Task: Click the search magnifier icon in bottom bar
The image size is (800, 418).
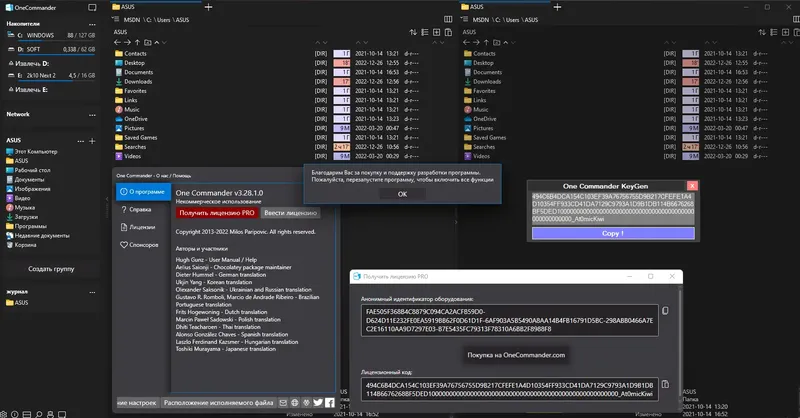Action: [39, 414]
